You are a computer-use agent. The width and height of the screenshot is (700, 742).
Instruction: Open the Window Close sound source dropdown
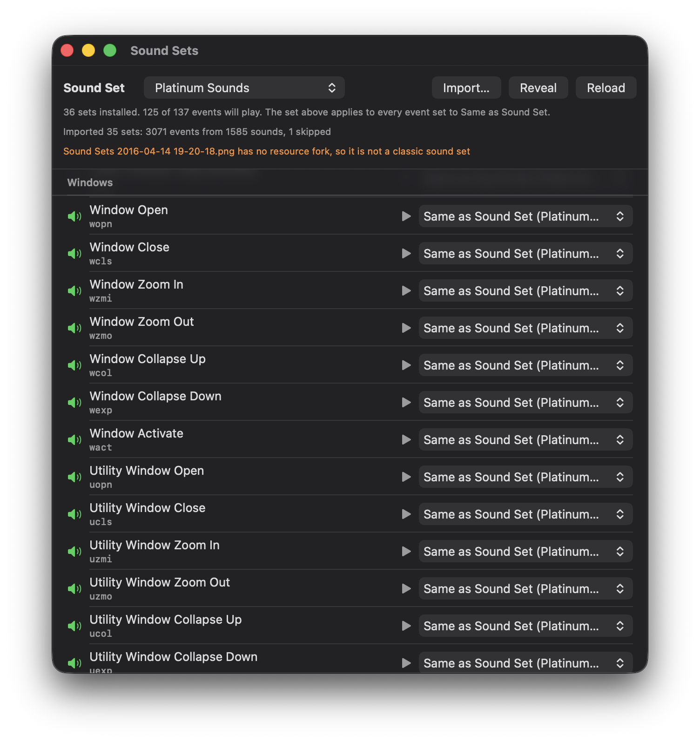coord(525,254)
